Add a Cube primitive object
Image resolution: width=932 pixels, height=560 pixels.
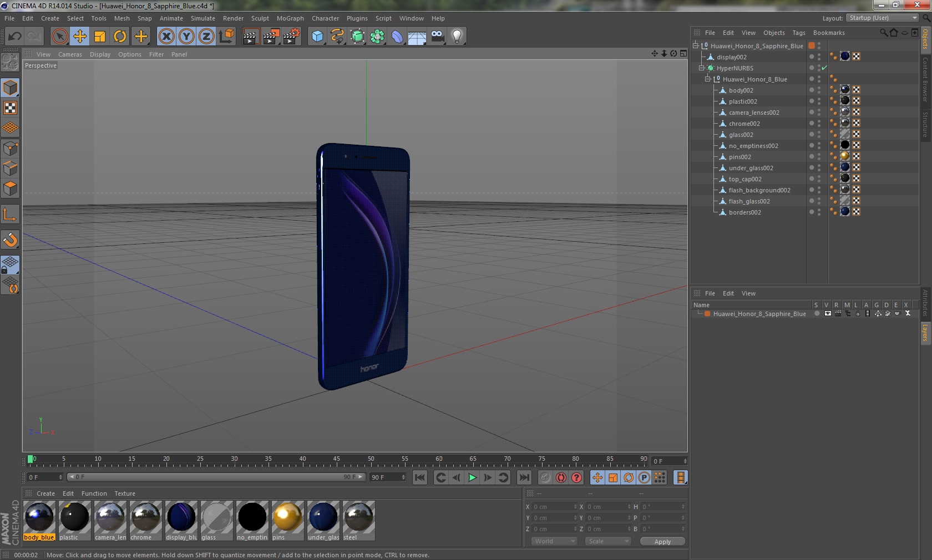click(317, 37)
